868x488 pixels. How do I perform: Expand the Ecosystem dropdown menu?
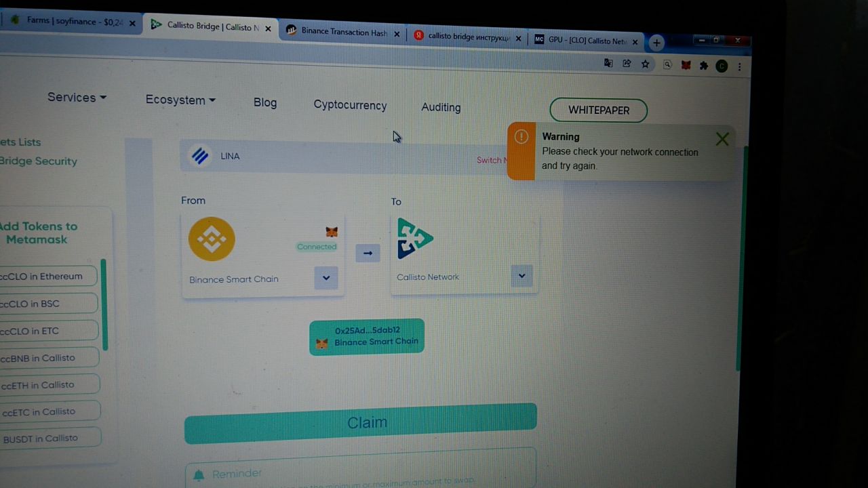(x=180, y=100)
